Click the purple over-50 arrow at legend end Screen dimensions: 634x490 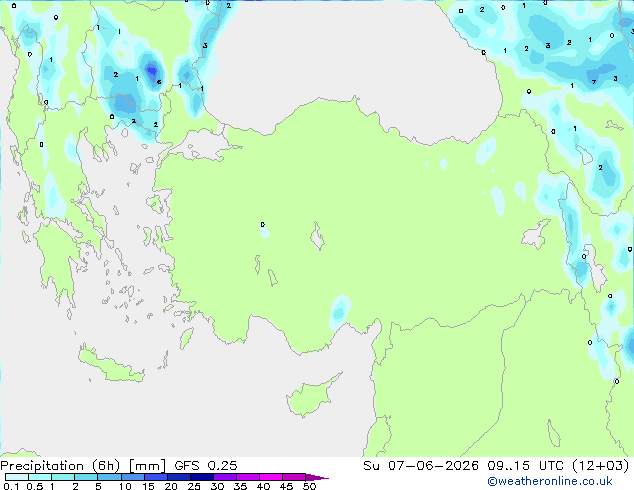[x=317, y=477]
